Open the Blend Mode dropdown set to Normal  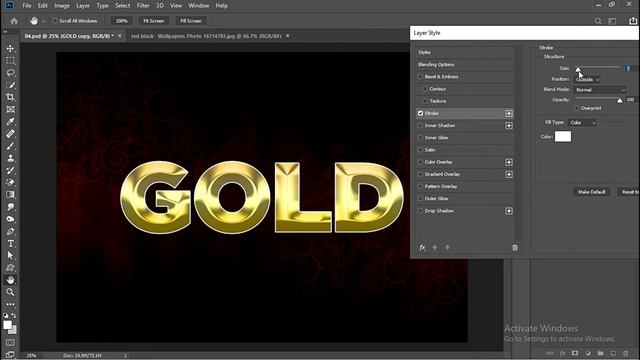600,90
